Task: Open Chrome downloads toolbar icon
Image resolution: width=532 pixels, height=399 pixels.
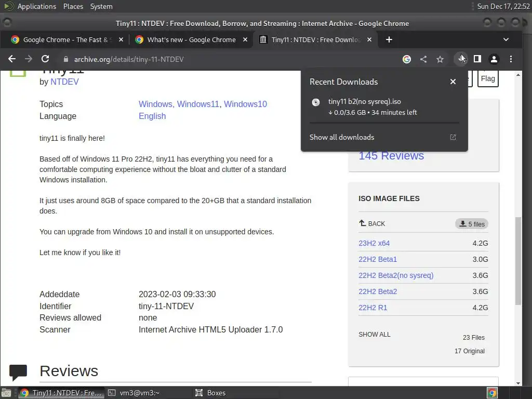Action: point(461,59)
